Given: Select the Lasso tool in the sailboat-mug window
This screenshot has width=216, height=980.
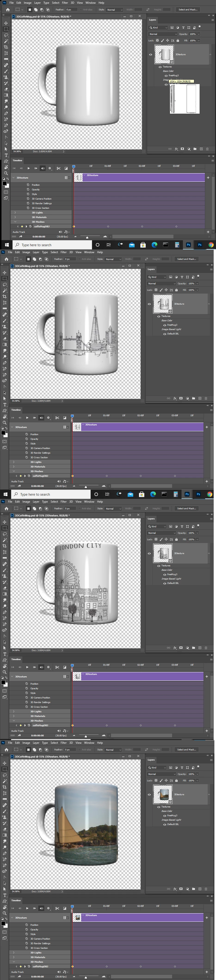Looking at the screenshot, I should (x=5, y=775).
